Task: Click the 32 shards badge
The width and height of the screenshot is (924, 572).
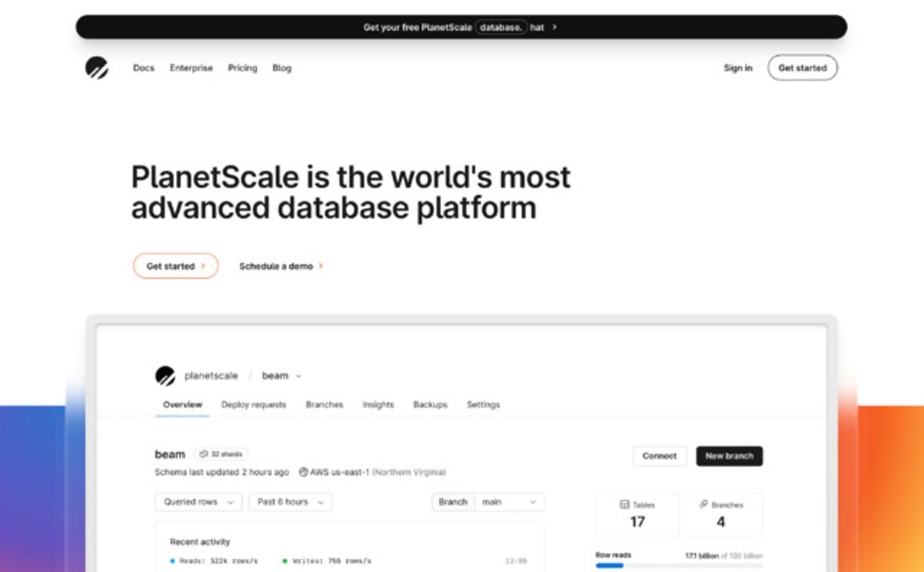Action: pos(221,454)
